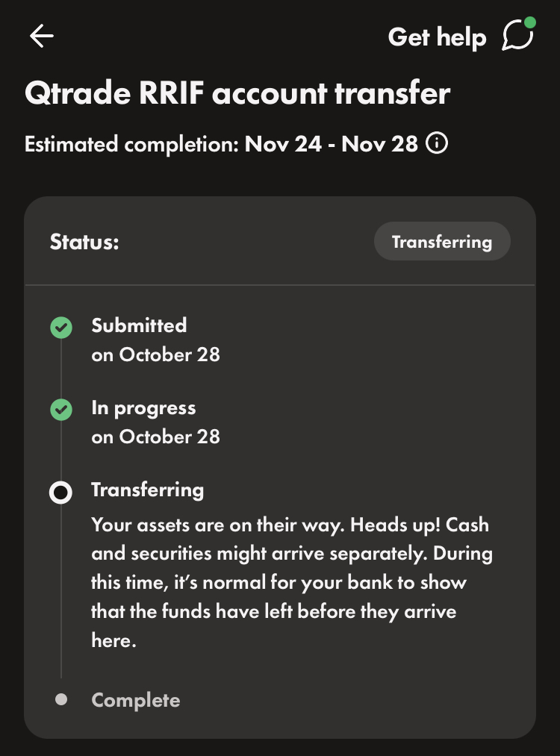Viewport: 560px width, 756px height.
Task: Tap the Complete step dot marker
Action: 61,699
